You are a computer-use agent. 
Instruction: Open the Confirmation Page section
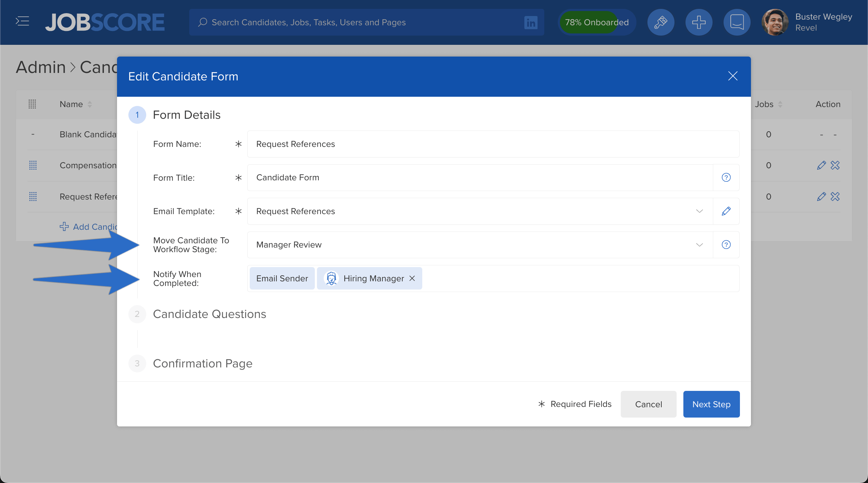[x=202, y=363]
